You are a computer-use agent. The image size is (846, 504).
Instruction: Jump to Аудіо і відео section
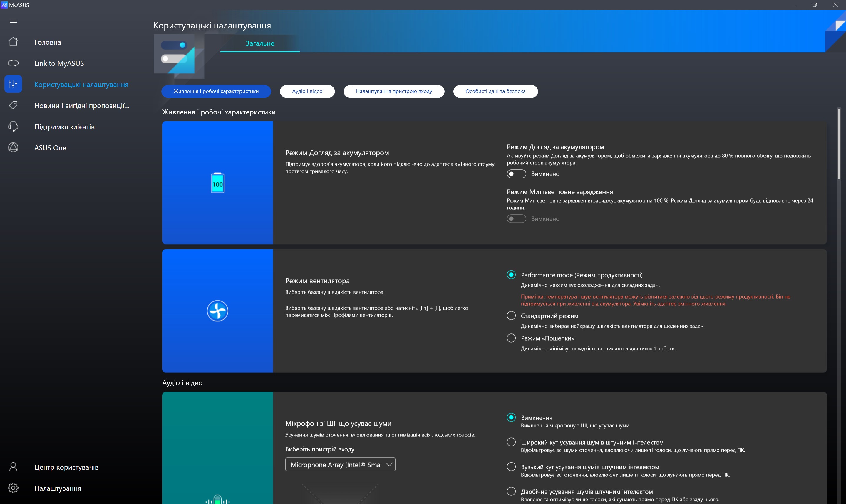point(307,91)
